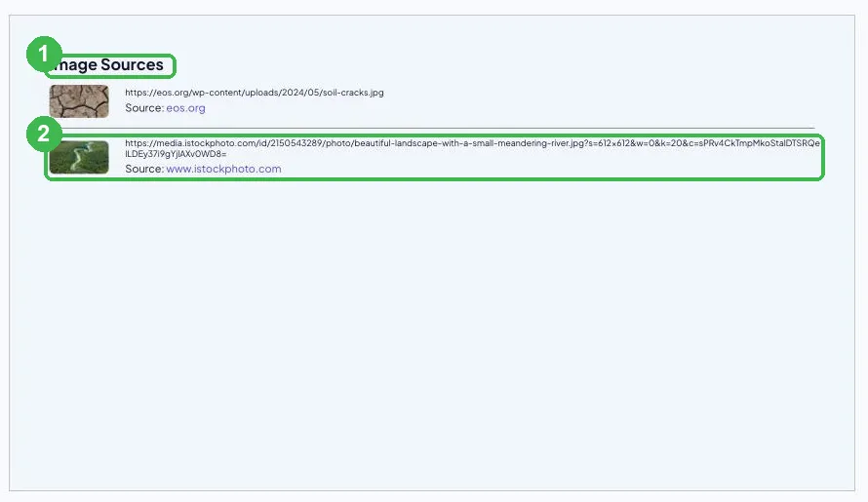The width and height of the screenshot is (868, 502).
Task: Select the istockphoto media URL text
Action: click(x=472, y=148)
